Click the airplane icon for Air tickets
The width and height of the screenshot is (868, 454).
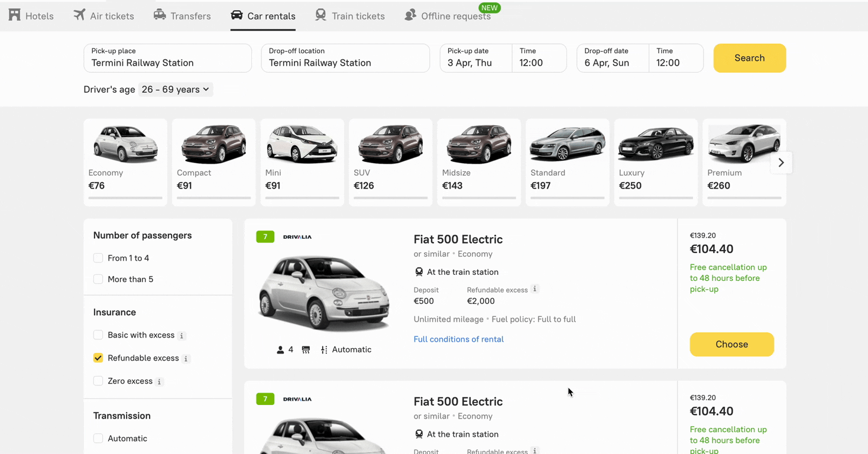coord(79,15)
